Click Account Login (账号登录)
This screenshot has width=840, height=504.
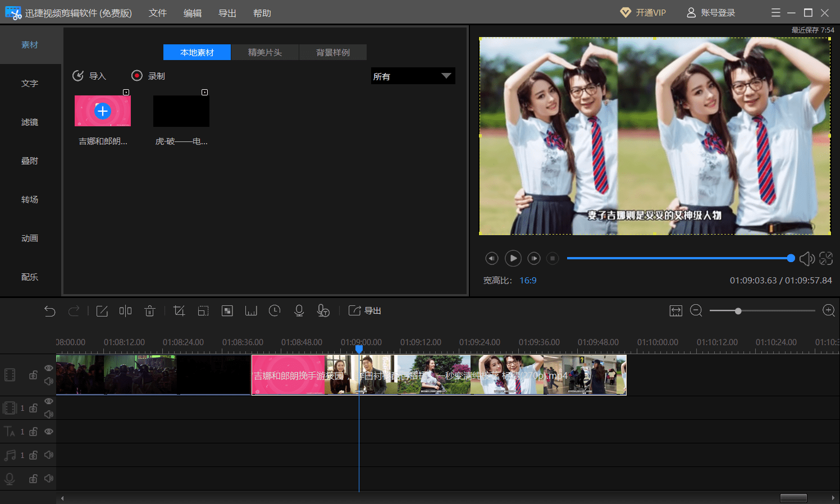(x=711, y=12)
